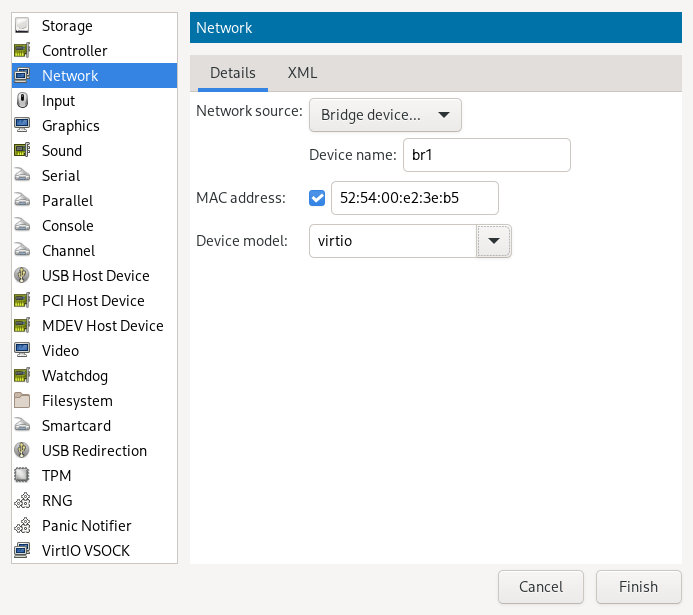Open the Details tab
The width and height of the screenshot is (693, 615).
coord(232,73)
